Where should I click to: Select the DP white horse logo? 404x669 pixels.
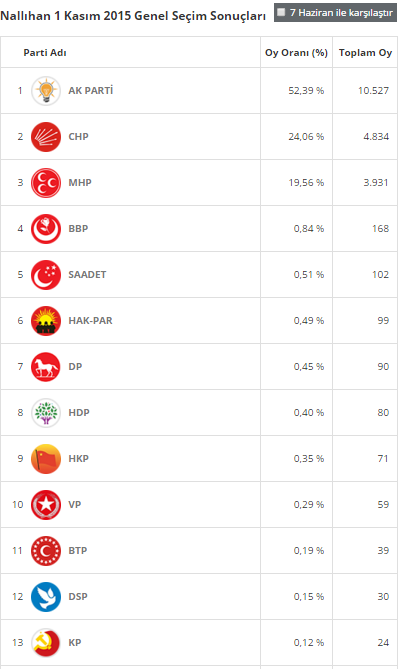[46, 367]
